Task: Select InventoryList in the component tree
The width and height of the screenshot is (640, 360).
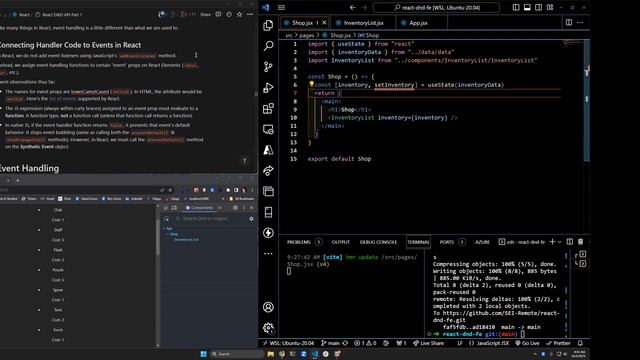Action: (186, 240)
